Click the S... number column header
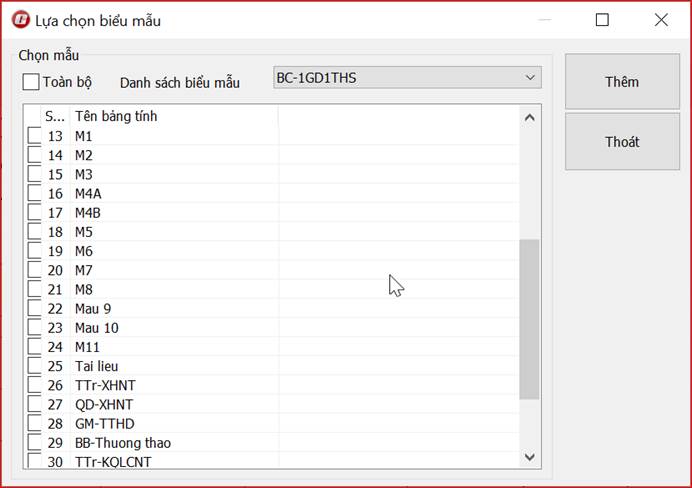692x488 pixels. click(x=55, y=116)
